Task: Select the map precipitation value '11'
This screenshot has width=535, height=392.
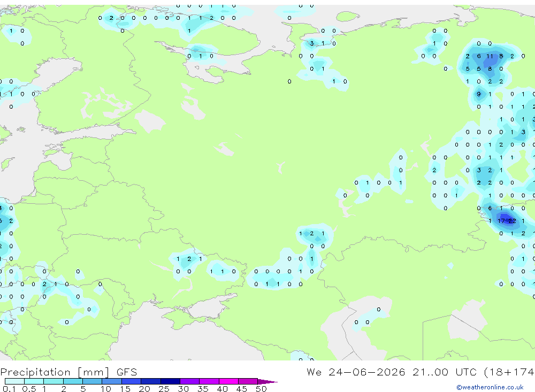Action: 490,56
